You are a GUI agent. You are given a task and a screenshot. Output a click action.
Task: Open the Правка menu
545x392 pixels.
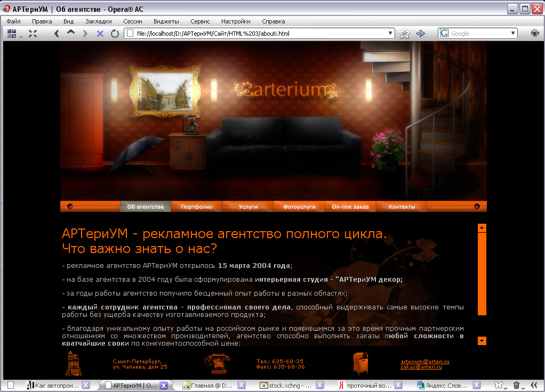coord(42,21)
